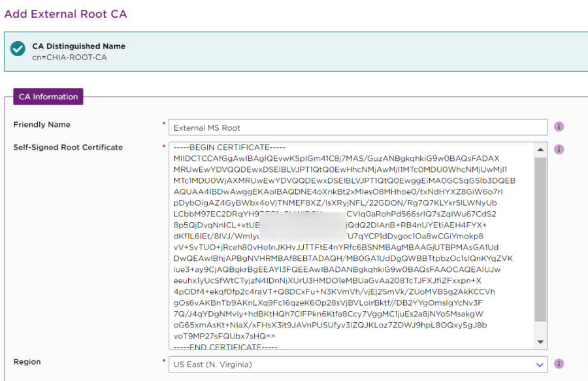The height and width of the screenshot is (381, 588).
Task: Focus the Friendly Name input field
Action: pyautogui.click(x=358, y=127)
